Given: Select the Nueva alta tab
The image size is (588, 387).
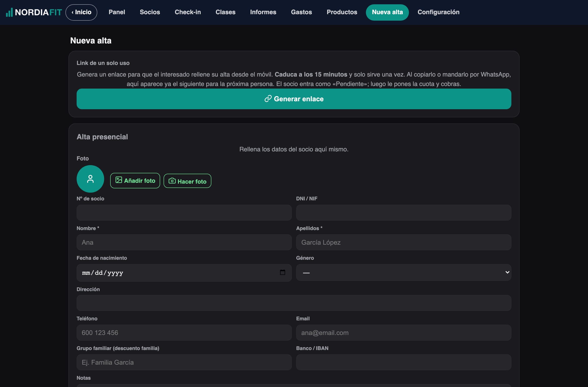Looking at the screenshot, I should tap(387, 12).
